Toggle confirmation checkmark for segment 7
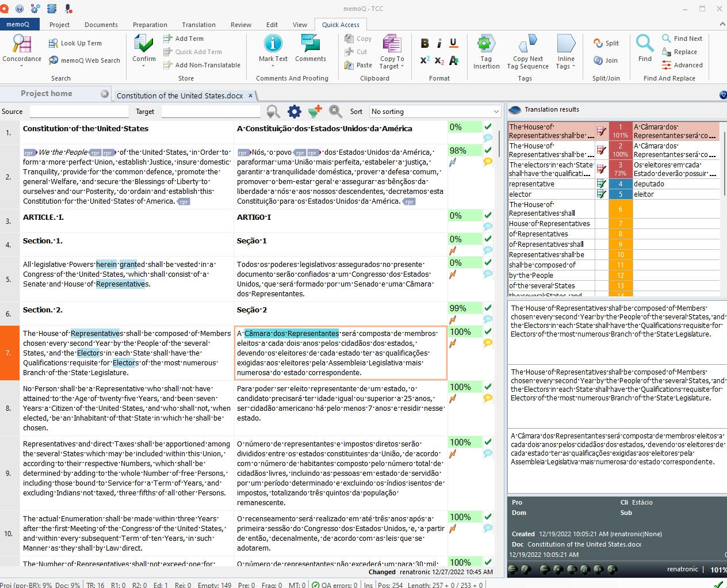Image resolution: width=727 pixels, height=588 pixels. click(x=488, y=331)
